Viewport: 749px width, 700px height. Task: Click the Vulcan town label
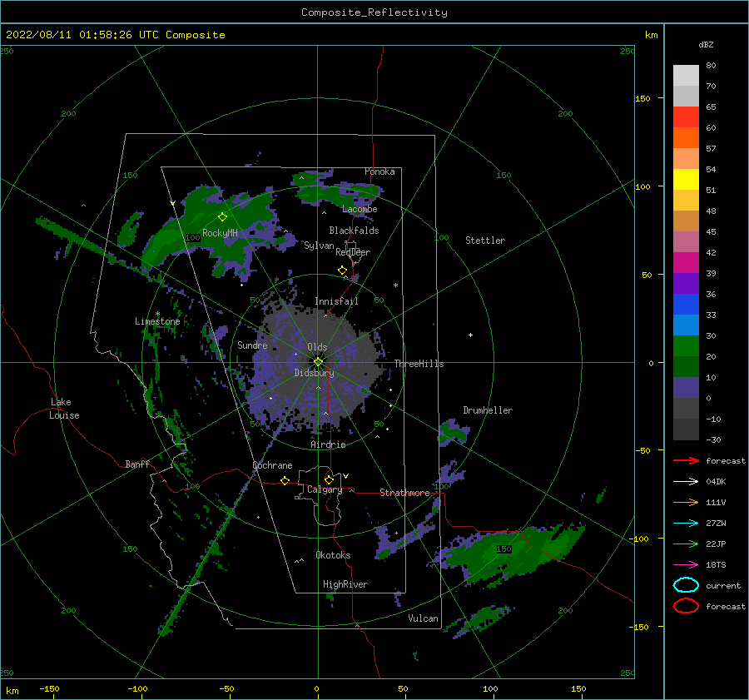[424, 618]
